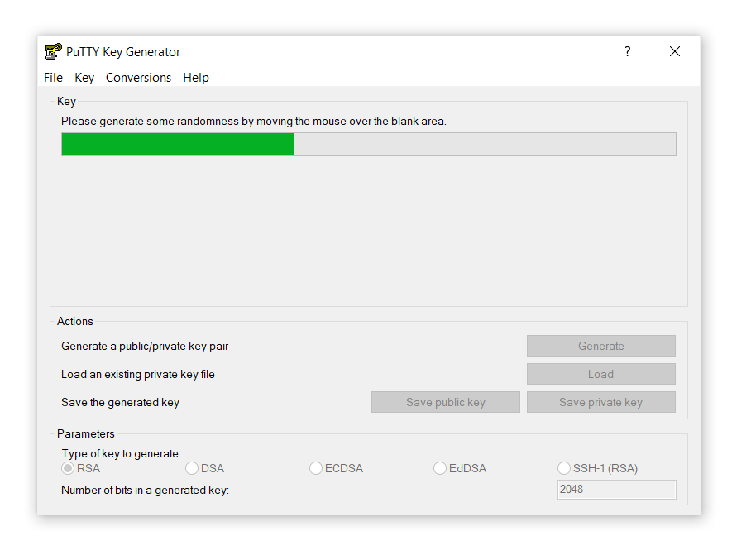Close the PuTTY Key Generator window
751x560 pixels.
pyautogui.click(x=675, y=51)
